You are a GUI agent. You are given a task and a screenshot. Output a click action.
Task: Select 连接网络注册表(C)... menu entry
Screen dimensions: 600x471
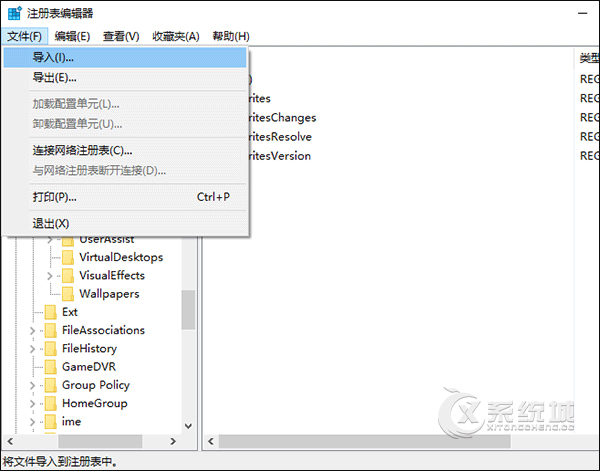point(125,151)
